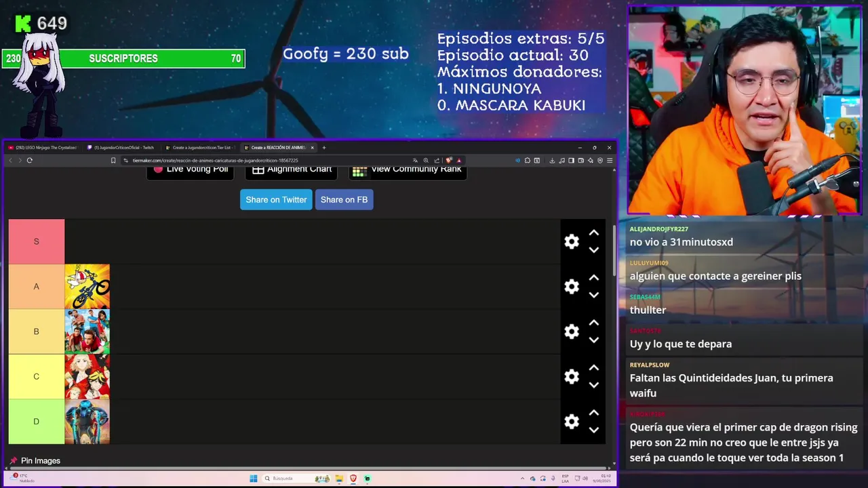Screen dimensions: 868x488
Task: Click the share page icon in address bar
Action: pos(437,161)
